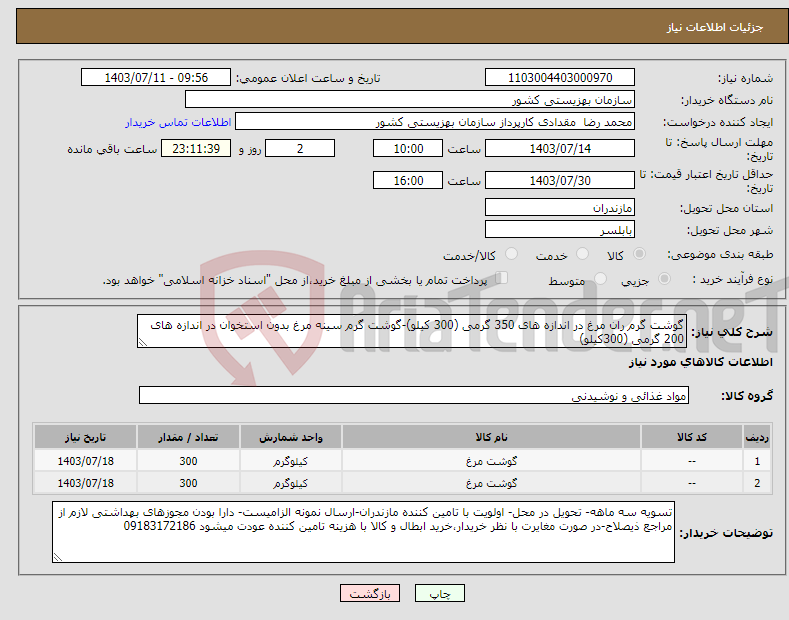Click کیلوگرم unit in row 1

click(x=290, y=461)
